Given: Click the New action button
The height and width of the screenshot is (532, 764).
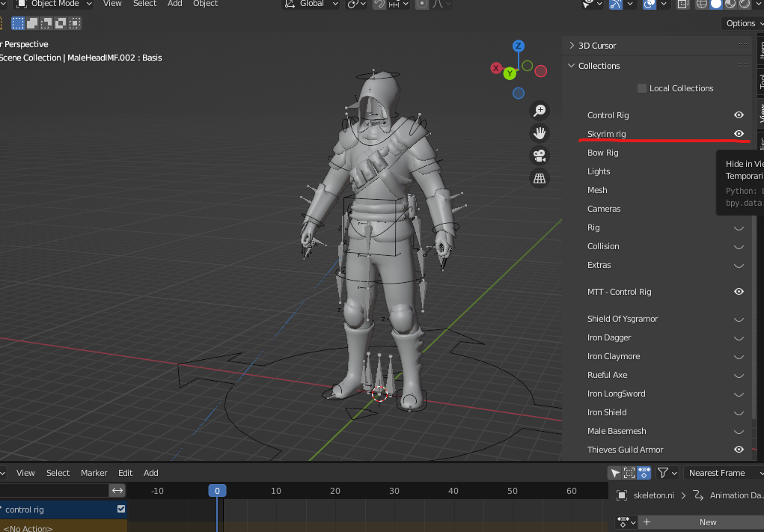Looking at the screenshot, I should click(707, 522).
